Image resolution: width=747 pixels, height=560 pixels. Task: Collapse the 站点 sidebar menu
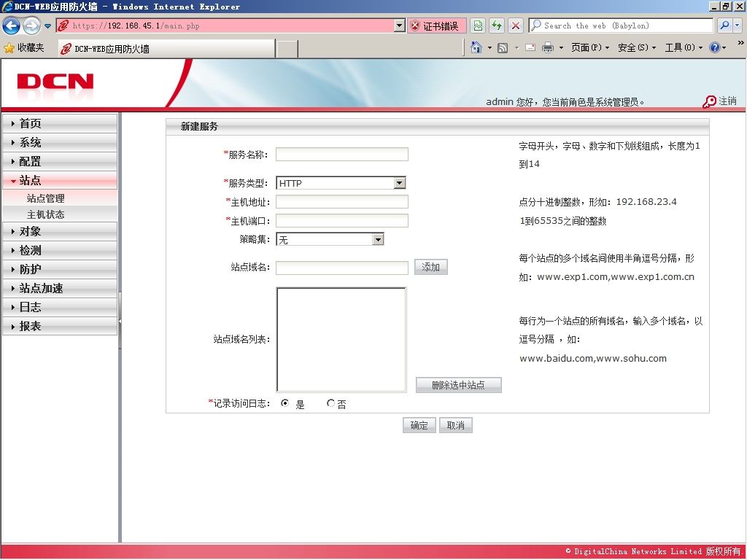(60, 181)
